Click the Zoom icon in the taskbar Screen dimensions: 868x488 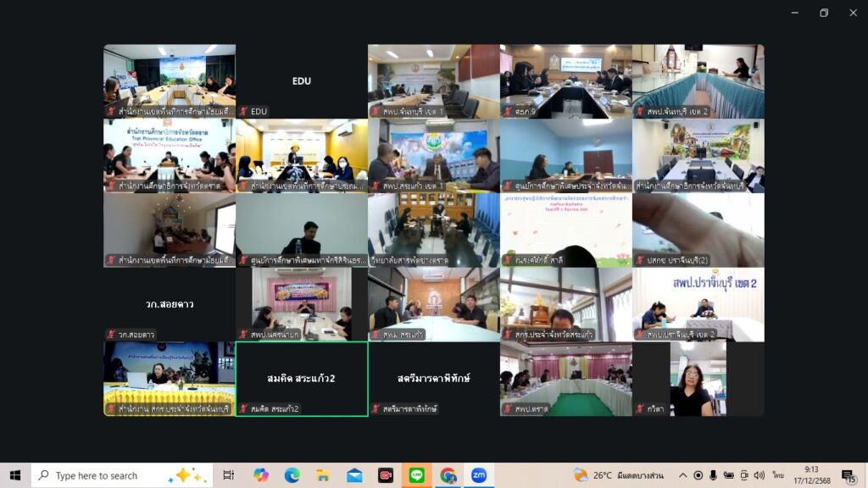point(479,475)
